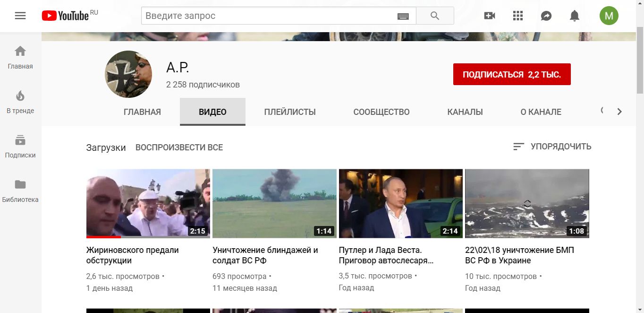The image size is (644, 313).
Task: Go to YouTube home via logo
Action: coord(65,16)
